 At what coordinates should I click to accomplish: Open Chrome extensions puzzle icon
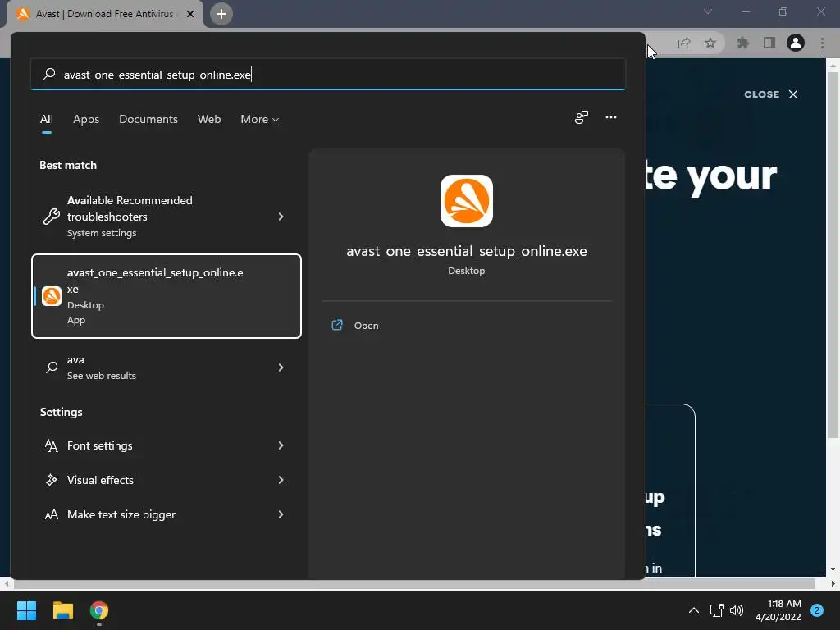pos(742,43)
